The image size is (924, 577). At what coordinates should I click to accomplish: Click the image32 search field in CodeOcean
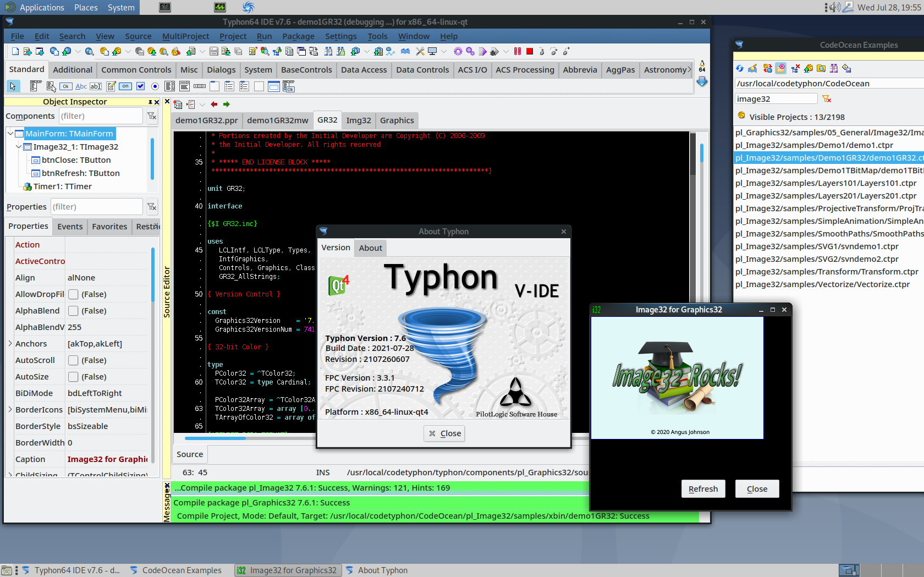pyautogui.click(x=776, y=99)
